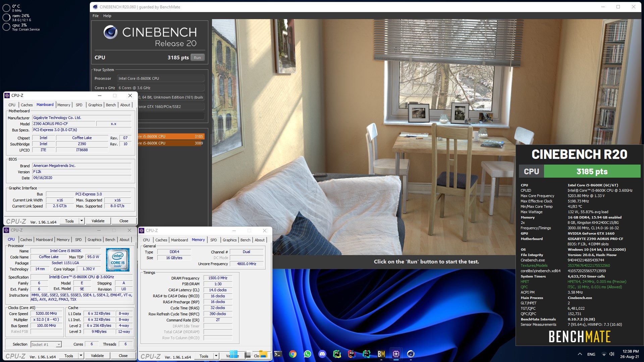
Task: Open Graphics tab in the bottom-left CPU-Z window
Action: pos(95,240)
